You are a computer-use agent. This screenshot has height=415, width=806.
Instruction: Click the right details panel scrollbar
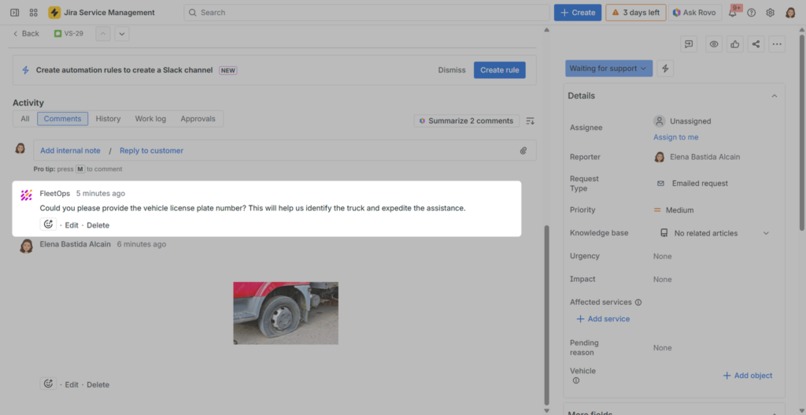tap(802, 132)
